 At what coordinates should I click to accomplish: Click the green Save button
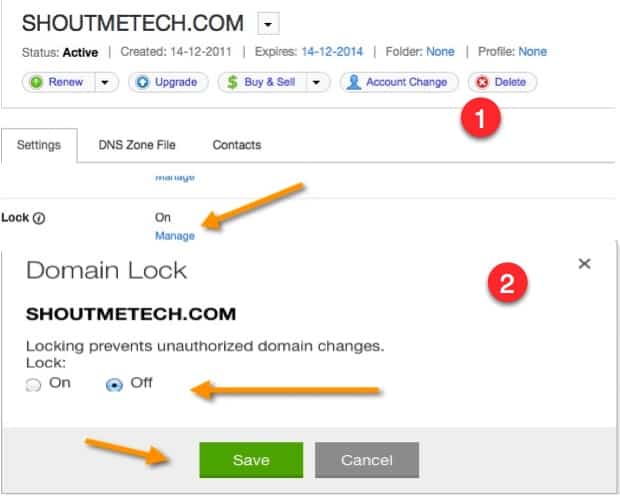(251, 460)
